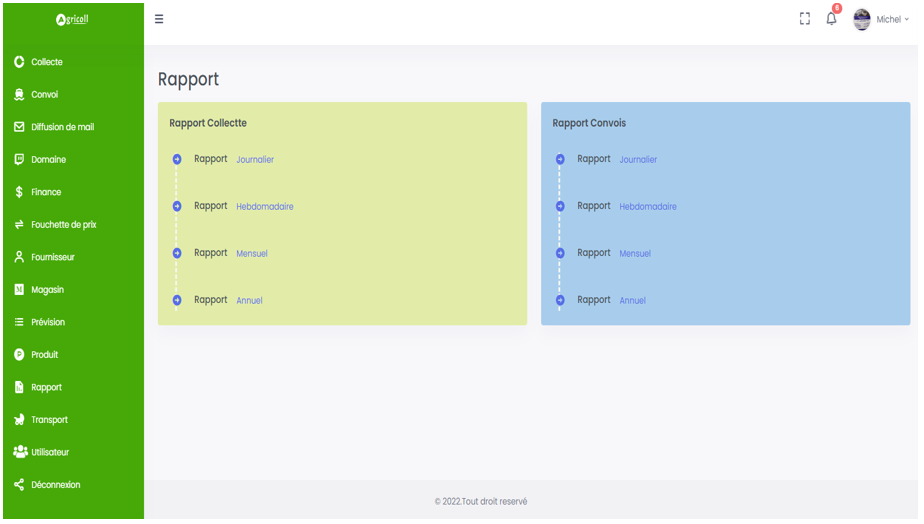
Task: Open Annuel report under Rapport Convois
Action: click(x=632, y=301)
